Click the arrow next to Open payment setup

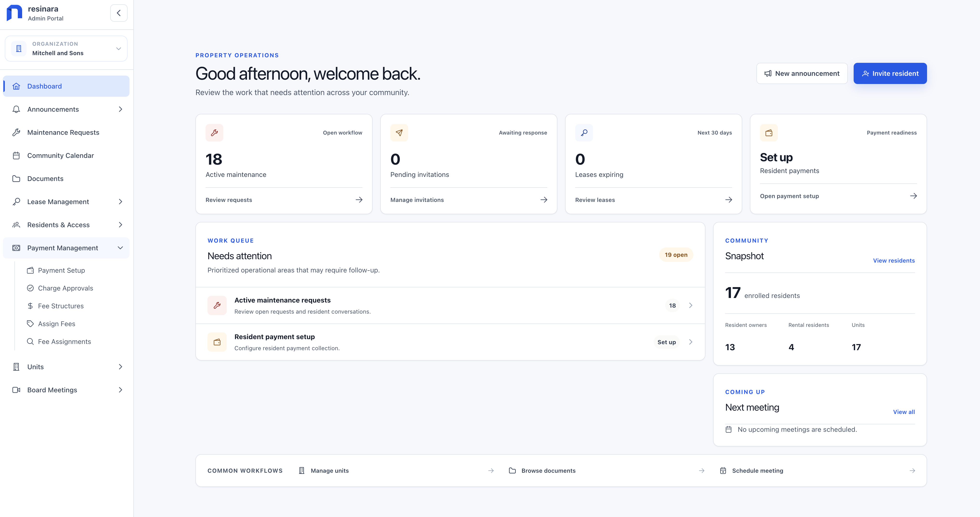(913, 196)
